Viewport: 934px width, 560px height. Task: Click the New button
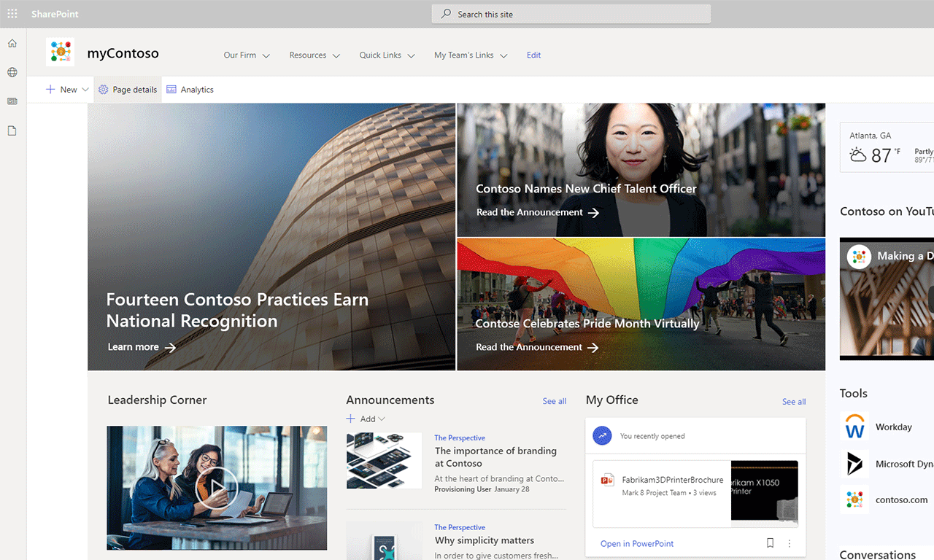[x=68, y=90]
